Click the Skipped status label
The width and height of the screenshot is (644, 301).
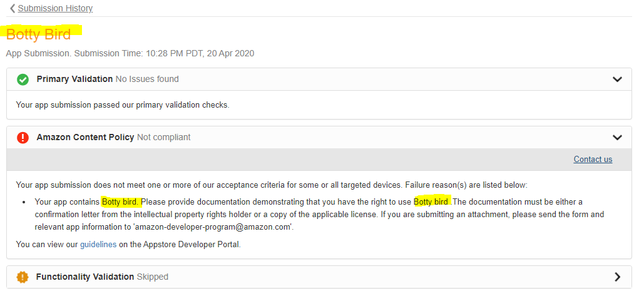(153, 277)
